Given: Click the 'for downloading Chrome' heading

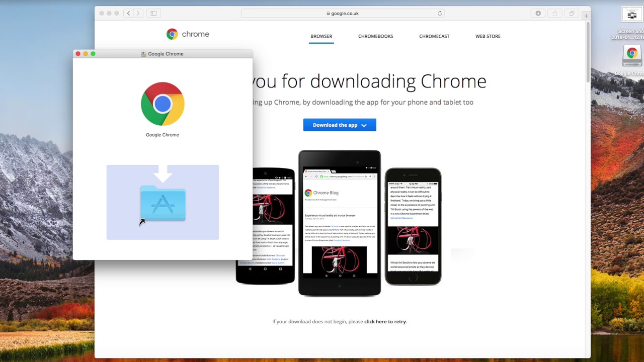Looking at the screenshot, I should [x=383, y=81].
